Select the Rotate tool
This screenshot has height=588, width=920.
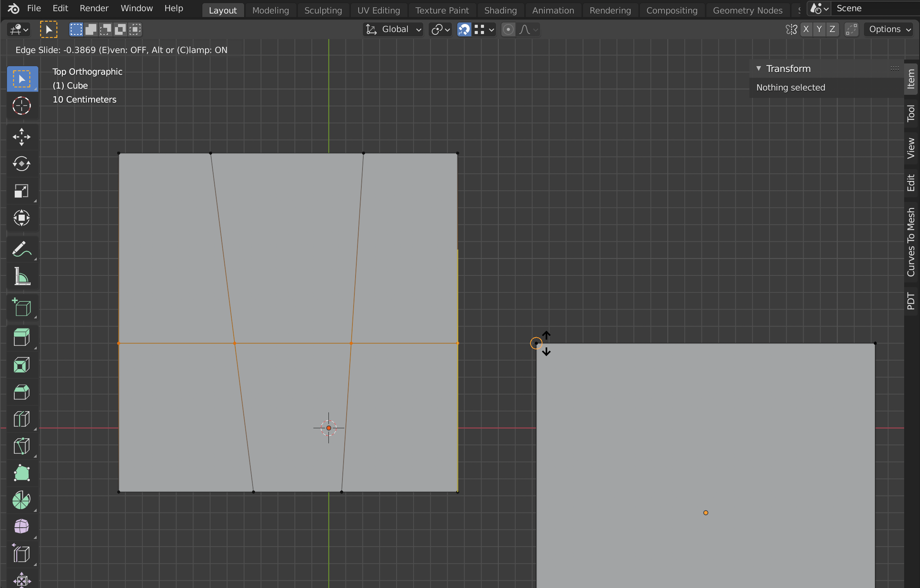click(22, 164)
